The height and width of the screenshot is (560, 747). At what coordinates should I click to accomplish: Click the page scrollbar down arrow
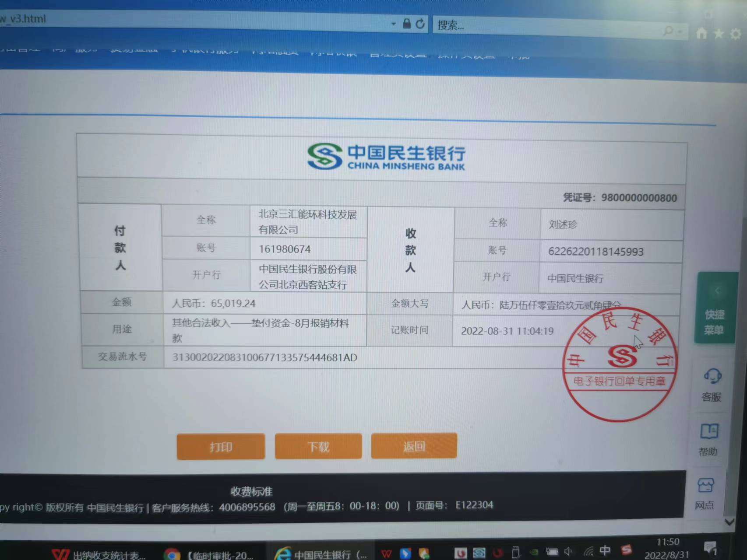pyautogui.click(x=729, y=521)
